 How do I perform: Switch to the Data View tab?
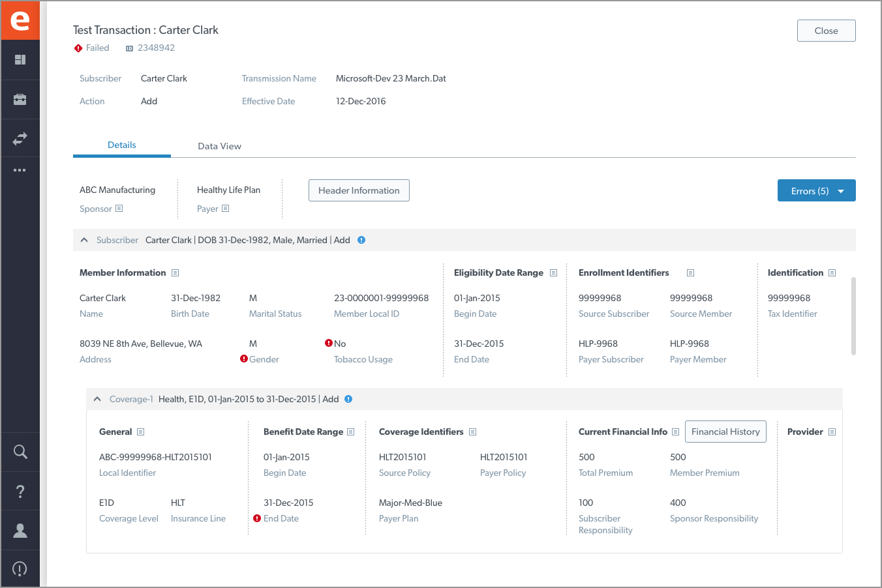click(219, 146)
